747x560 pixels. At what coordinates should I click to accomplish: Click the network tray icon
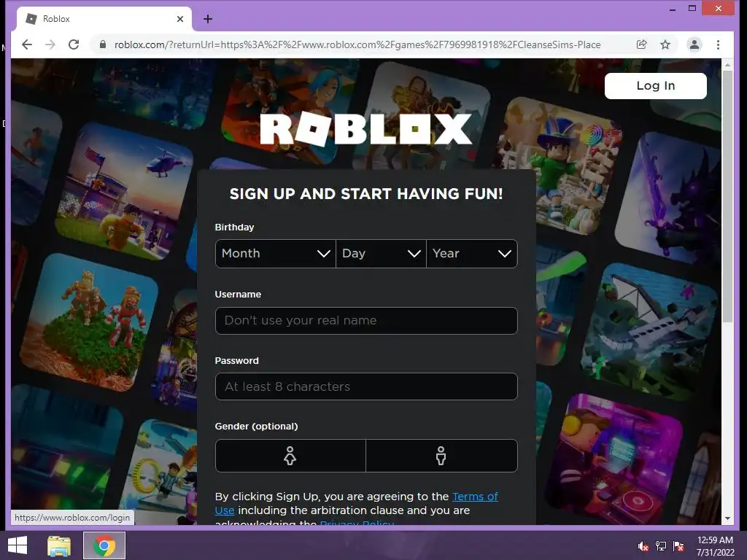[661, 546]
